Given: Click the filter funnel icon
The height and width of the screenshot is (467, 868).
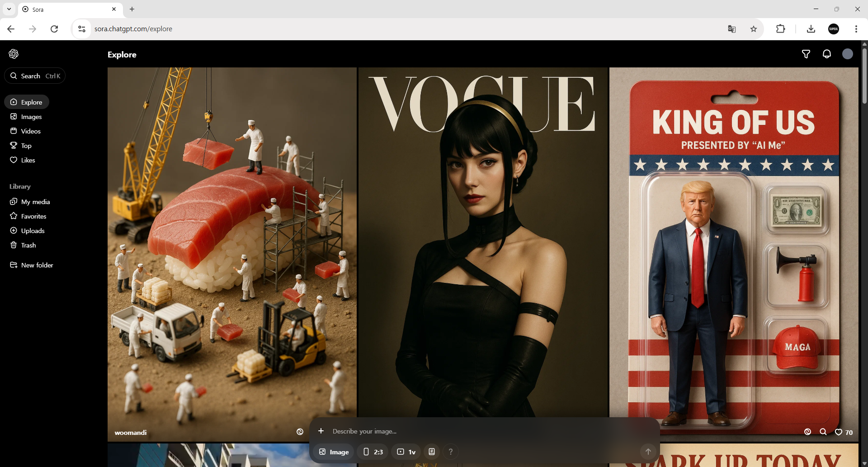Looking at the screenshot, I should click(806, 54).
